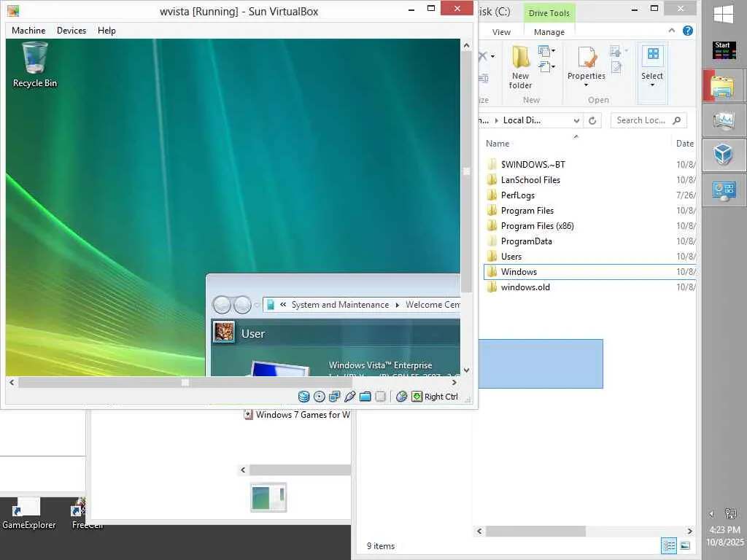Click the File Explorer Help question mark icon
Viewport: 747px width, 560px height.
pos(688,31)
